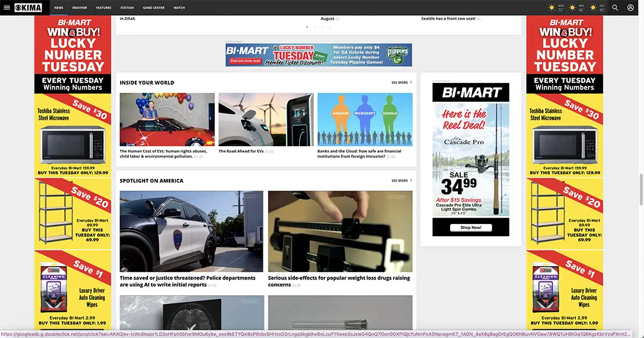Open the user account profile icon
The width and height of the screenshot is (644, 338).
[631, 8]
